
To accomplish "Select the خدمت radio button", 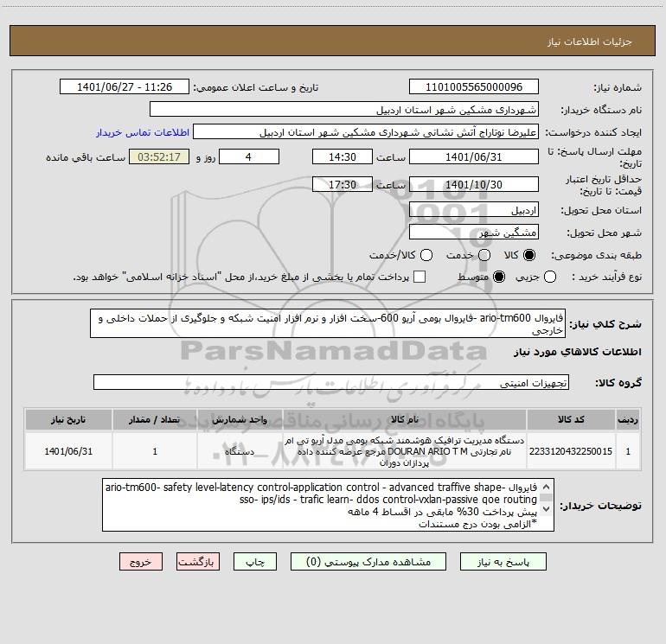I will click(x=484, y=255).
